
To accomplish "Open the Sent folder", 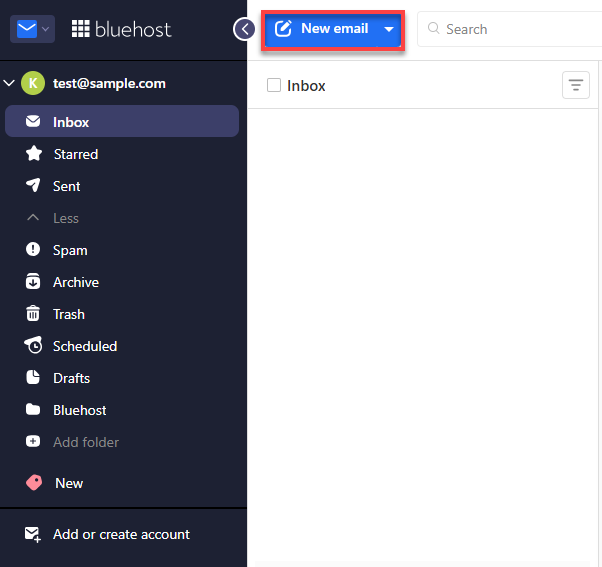I will (x=67, y=186).
